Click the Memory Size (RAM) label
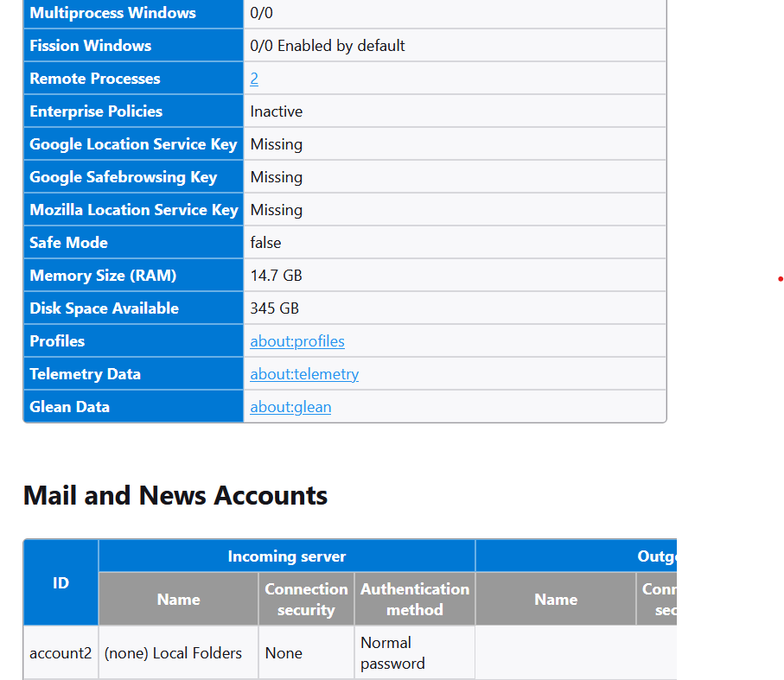 tap(103, 276)
